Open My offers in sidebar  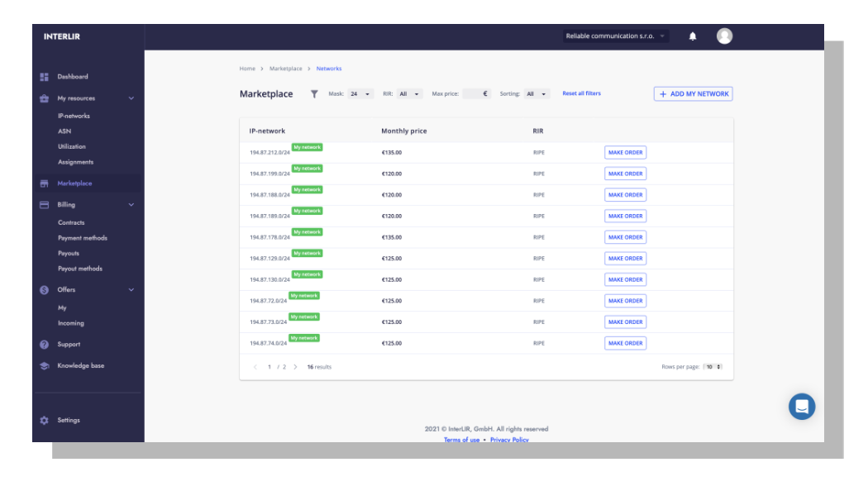point(62,308)
